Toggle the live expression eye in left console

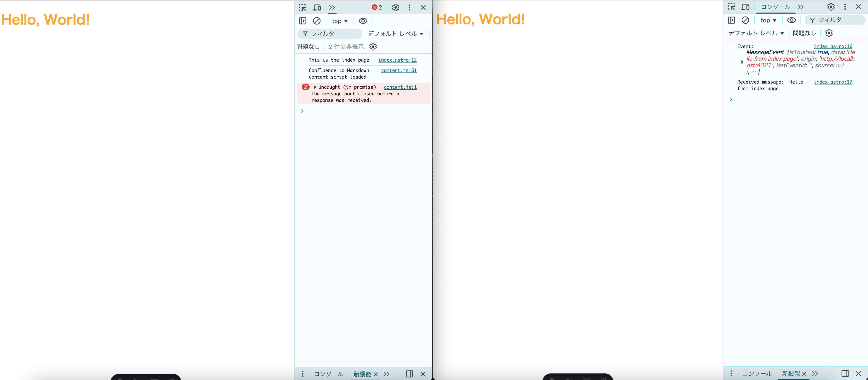point(363,21)
